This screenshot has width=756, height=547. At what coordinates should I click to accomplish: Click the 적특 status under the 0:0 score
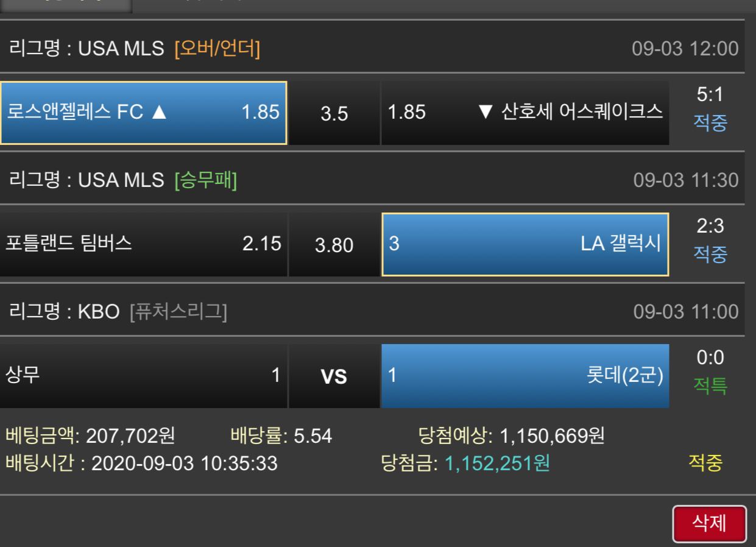tap(710, 386)
